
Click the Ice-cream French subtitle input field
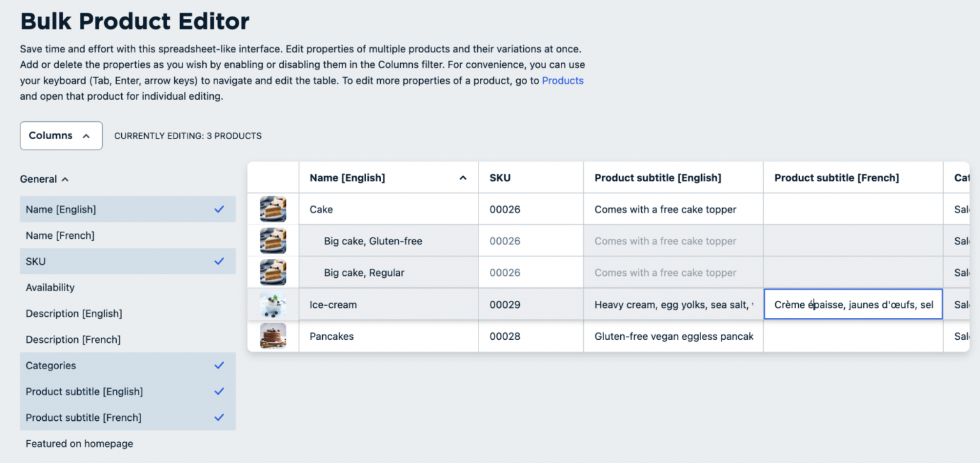[x=853, y=305]
